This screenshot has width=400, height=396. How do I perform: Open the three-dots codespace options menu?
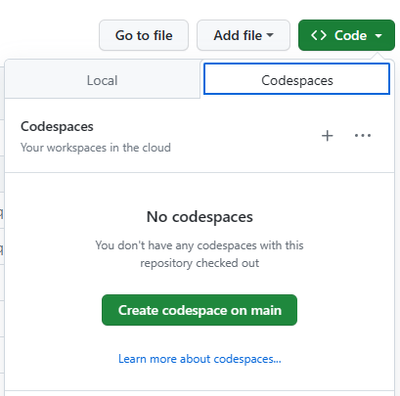363,136
